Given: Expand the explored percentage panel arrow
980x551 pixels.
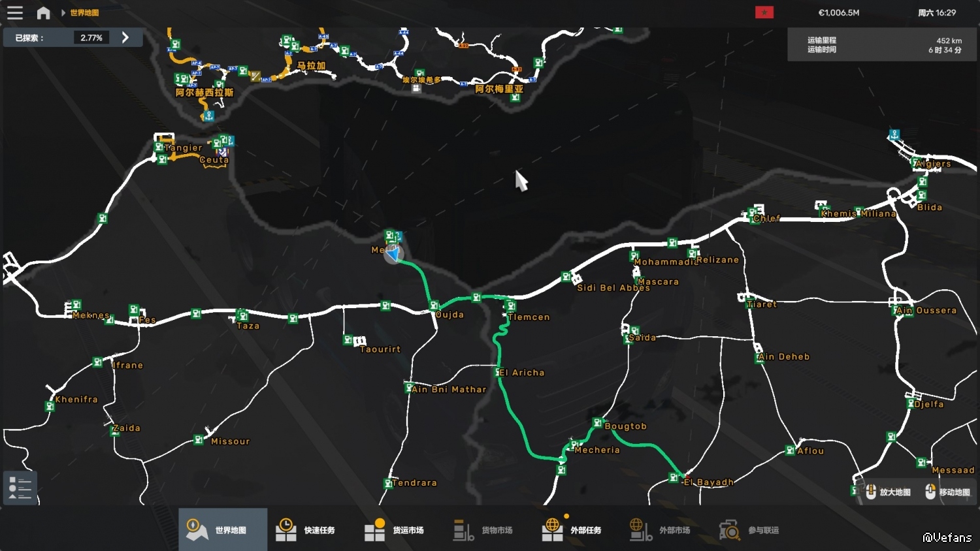Looking at the screenshot, I should pyautogui.click(x=125, y=37).
